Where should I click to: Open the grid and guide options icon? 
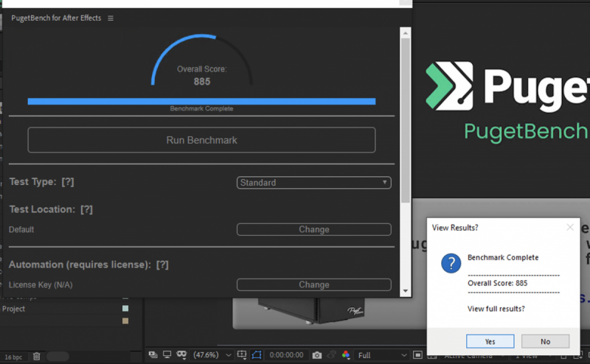point(242,354)
